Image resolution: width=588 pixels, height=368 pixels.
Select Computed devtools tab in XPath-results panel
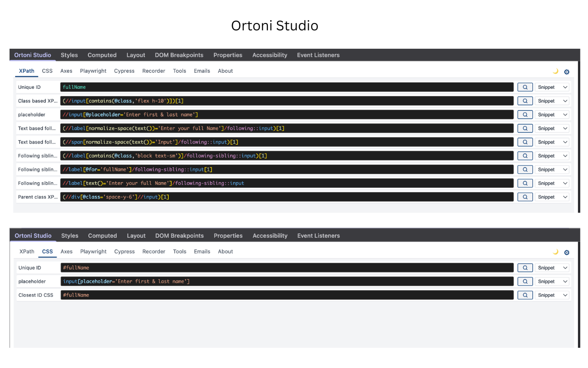pos(102,55)
